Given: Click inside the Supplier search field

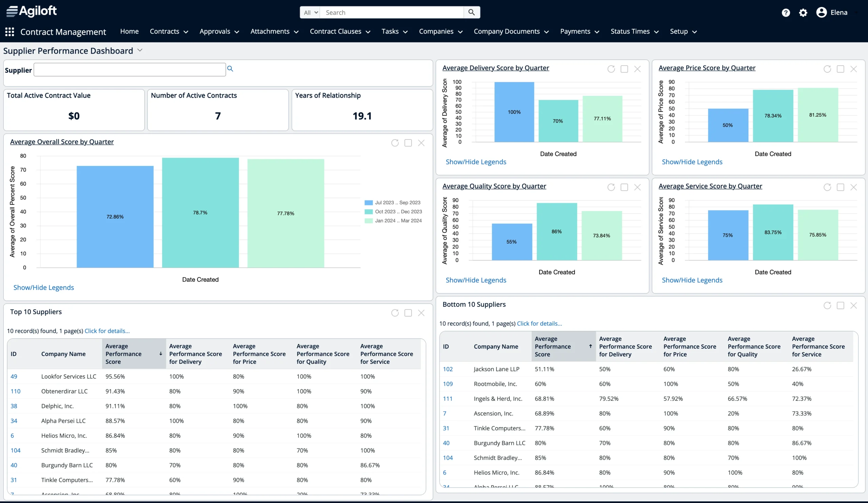Looking at the screenshot, I should (129, 69).
